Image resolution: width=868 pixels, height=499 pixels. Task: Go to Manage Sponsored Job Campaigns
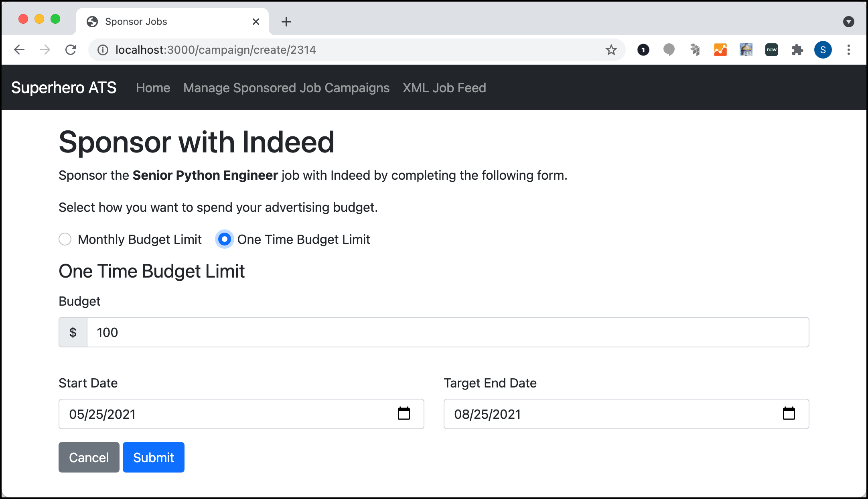286,88
